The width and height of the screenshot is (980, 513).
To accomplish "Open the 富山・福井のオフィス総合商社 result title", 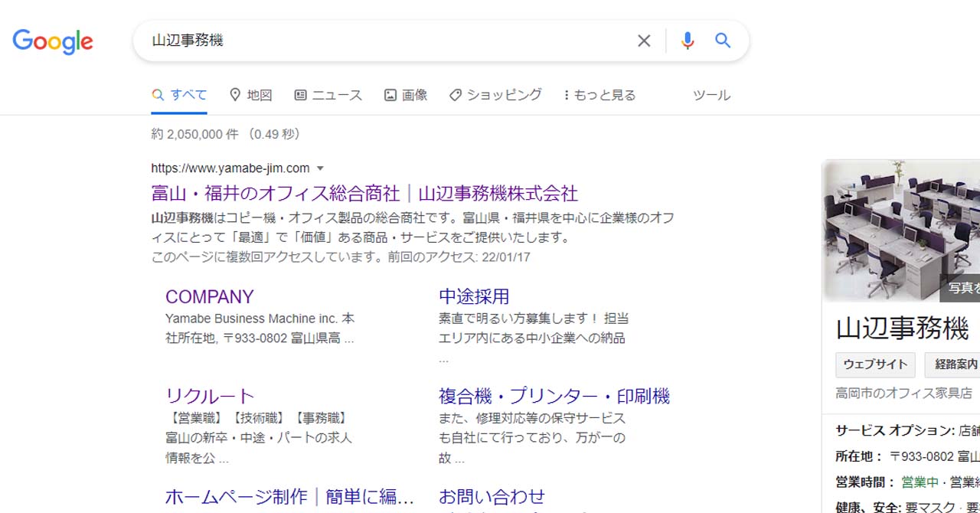I will (364, 193).
